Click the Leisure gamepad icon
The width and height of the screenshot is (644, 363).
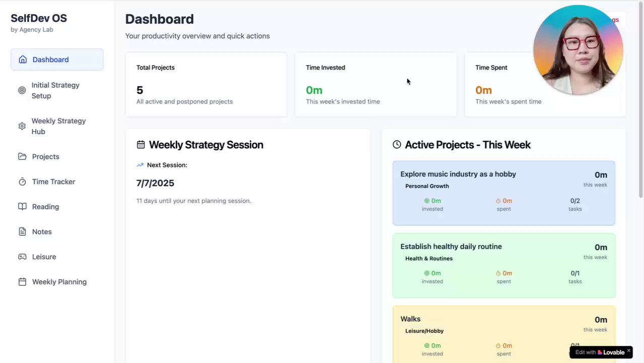(x=22, y=257)
